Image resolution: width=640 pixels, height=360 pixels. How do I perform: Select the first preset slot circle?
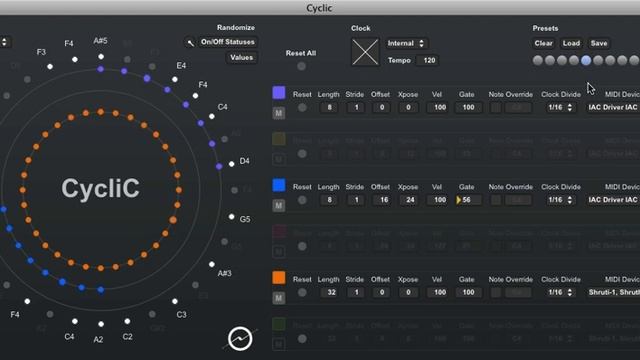click(538, 60)
